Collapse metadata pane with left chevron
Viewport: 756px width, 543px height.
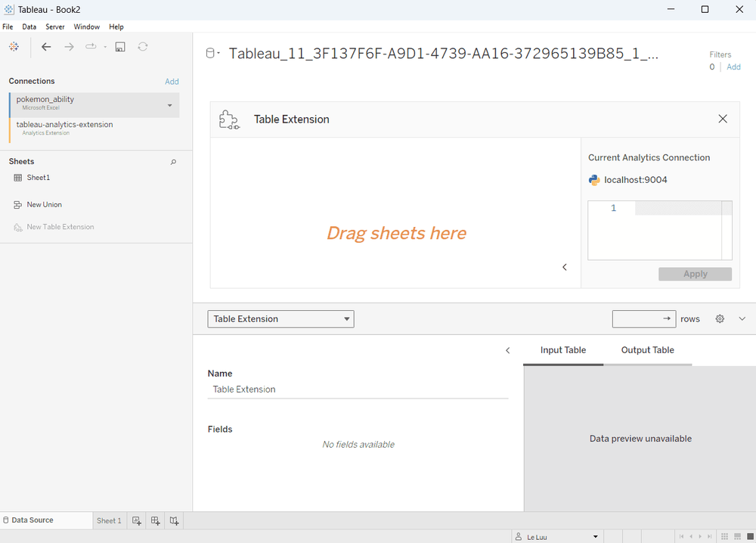pyautogui.click(x=508, y=351)
